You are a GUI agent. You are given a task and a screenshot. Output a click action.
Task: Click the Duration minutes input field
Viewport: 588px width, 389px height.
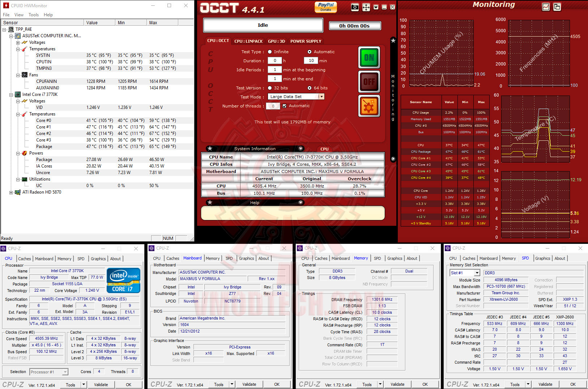coord(311,61)
